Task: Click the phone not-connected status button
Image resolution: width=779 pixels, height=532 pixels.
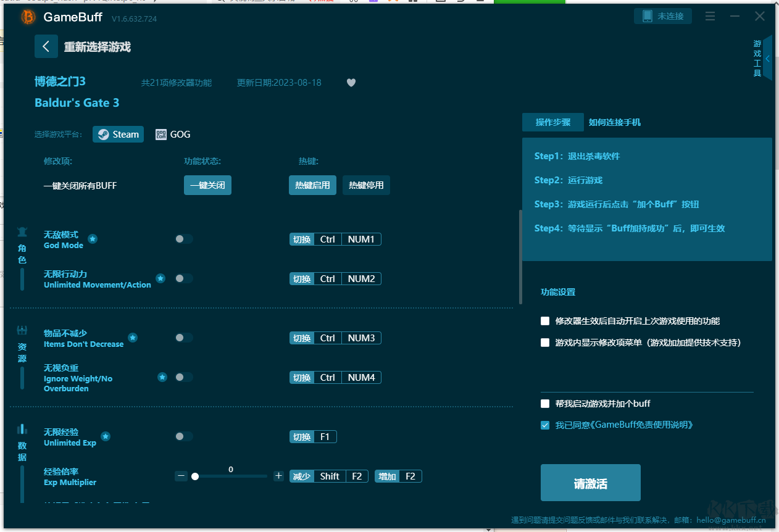Action: (663, 16)
